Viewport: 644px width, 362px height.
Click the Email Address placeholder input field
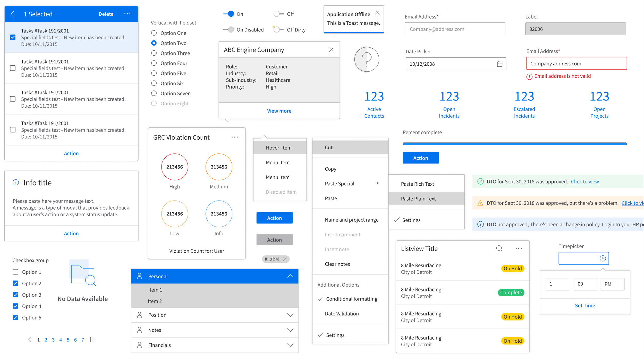[455, 29]
